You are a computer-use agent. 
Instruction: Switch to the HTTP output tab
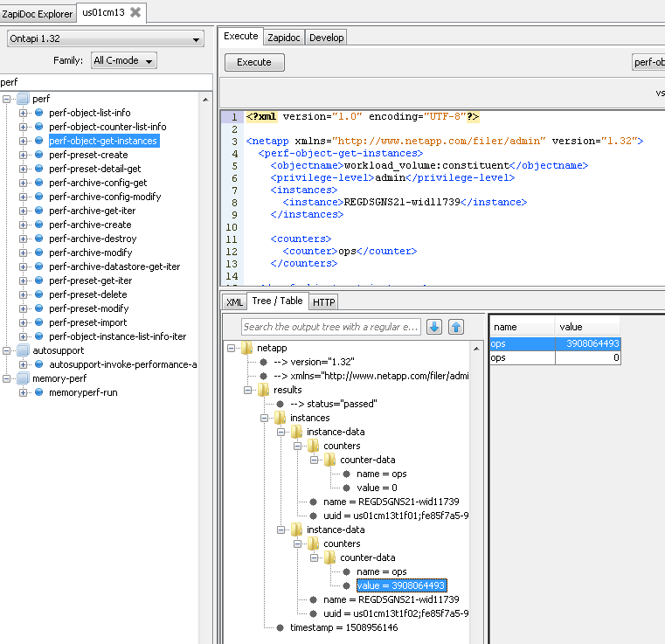323,301
